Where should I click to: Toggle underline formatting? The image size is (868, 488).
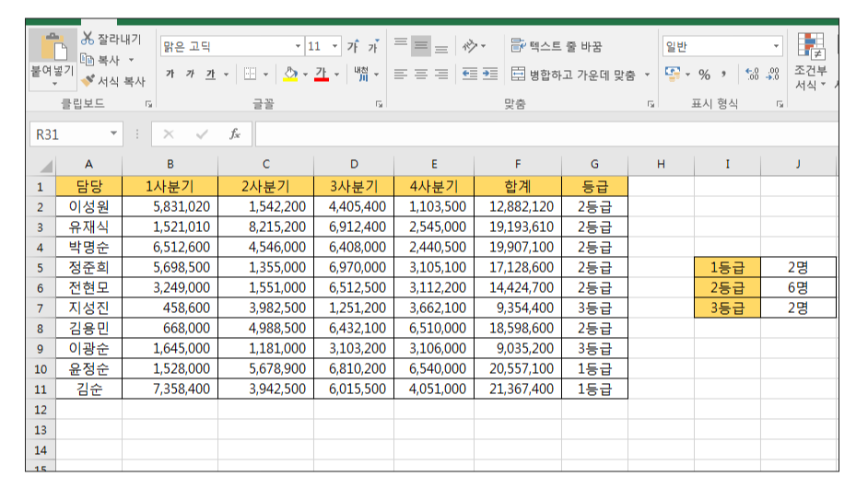[x=210, y=74]
